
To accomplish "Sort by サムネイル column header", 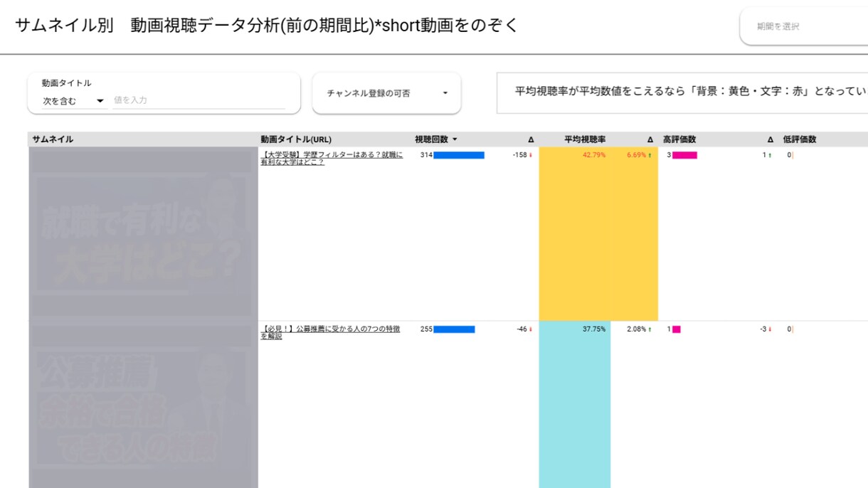I will click(x=53, y=139).
